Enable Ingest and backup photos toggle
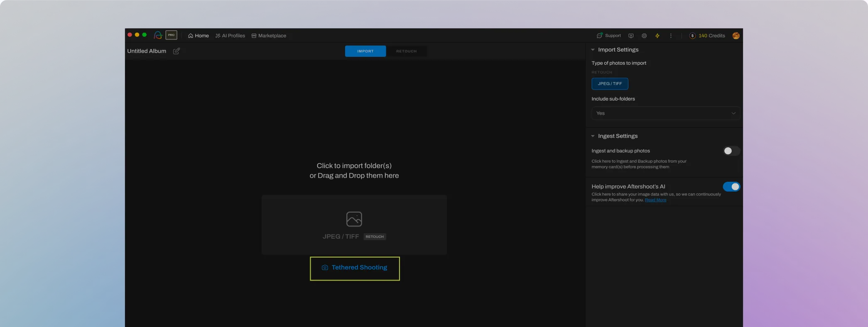868x327 pixels. (731, 151)
